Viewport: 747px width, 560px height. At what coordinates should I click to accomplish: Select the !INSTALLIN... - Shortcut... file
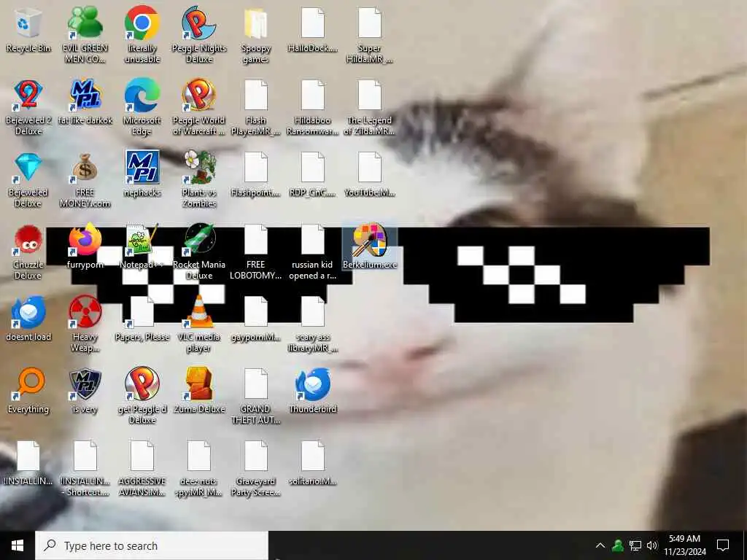[85, 469]
